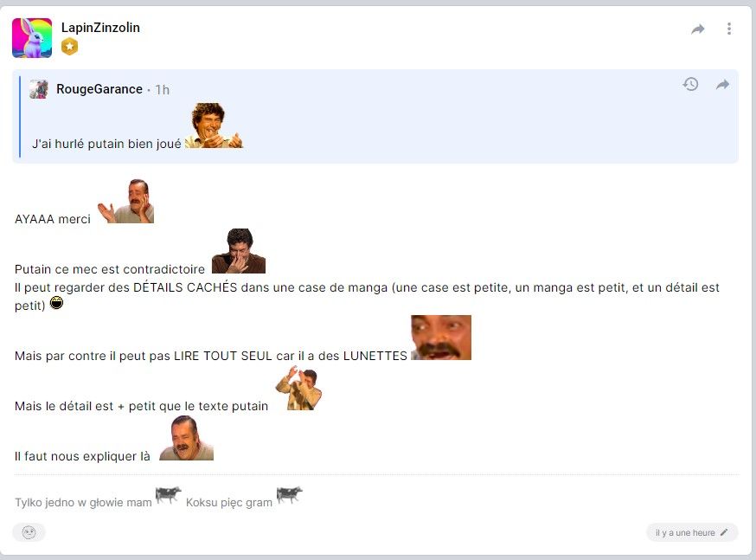The image size is (756, 560).
Task: Click the facepalm sticker after "contradictoire"
Action: tap(239, 251)
